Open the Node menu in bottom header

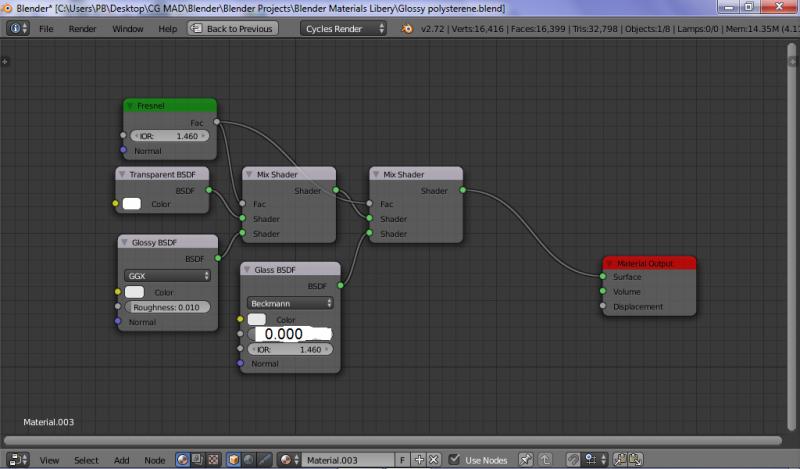(x=154, y=460)
